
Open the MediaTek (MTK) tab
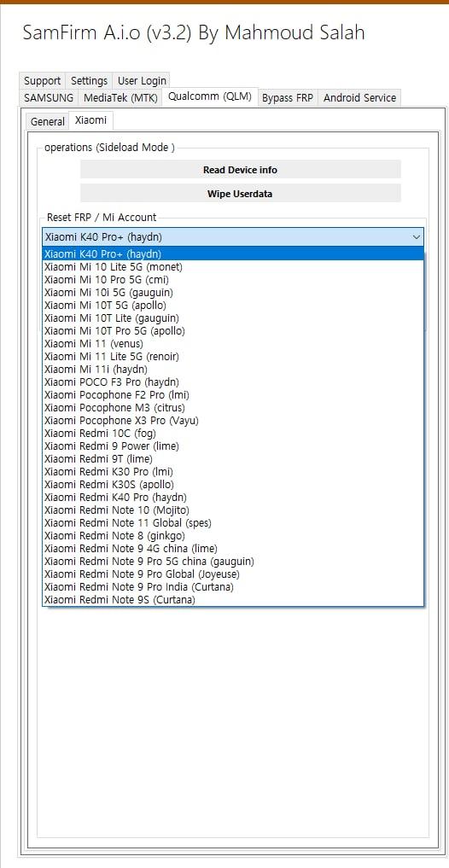[120, 98]
